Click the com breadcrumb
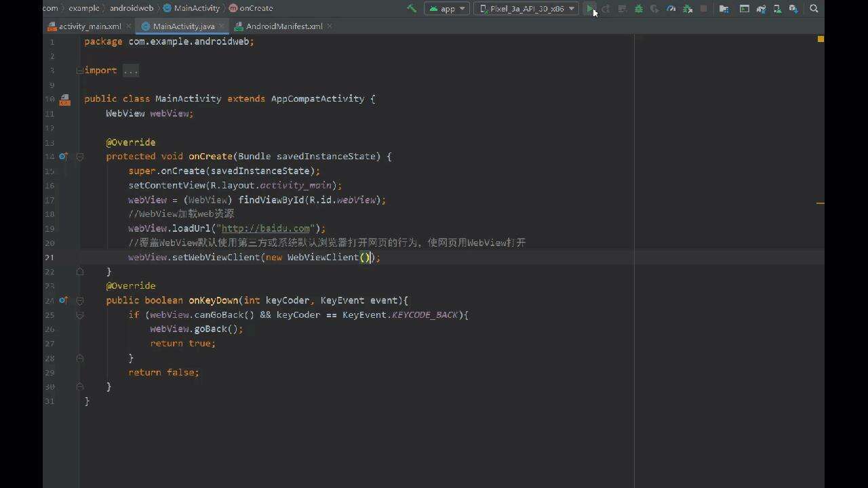868x488 pixels. 50,8
